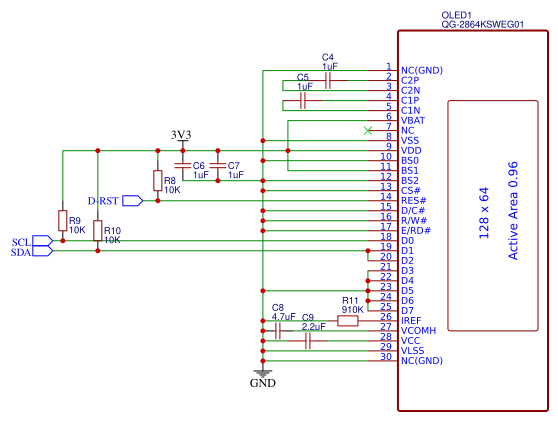The width and height of the screenshot is (558, 421).
Task: Click the BS0 pin label
Action: pyautogui.click(x=410, y=160)
